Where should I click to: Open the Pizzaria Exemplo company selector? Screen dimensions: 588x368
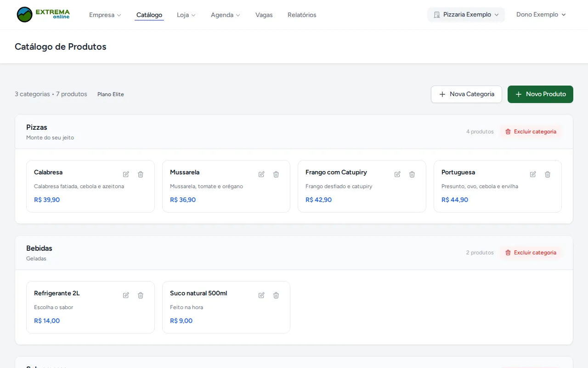(466, 15)
